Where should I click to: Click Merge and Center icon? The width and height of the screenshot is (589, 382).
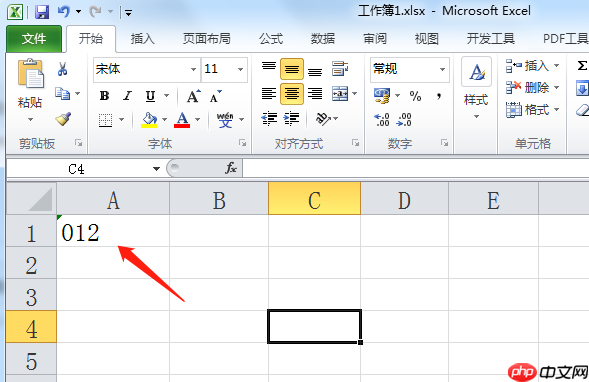[340, 94]
